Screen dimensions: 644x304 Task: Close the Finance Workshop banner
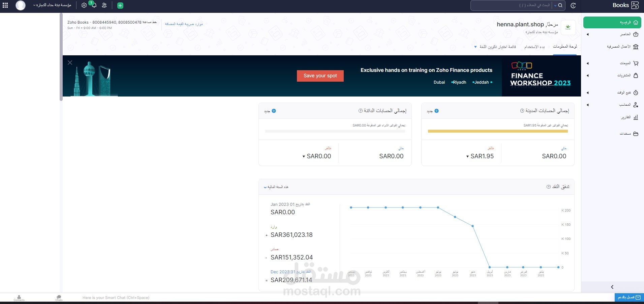pyautogui.click(x=70, y=63)
